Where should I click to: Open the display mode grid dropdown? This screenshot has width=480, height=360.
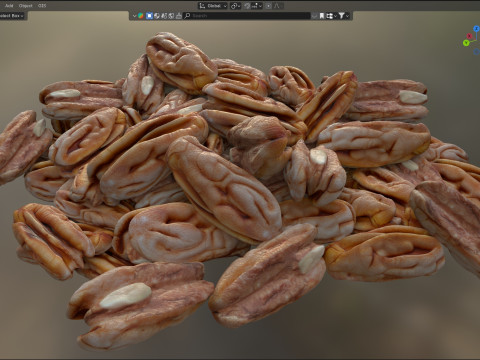[x=331, y=16]
